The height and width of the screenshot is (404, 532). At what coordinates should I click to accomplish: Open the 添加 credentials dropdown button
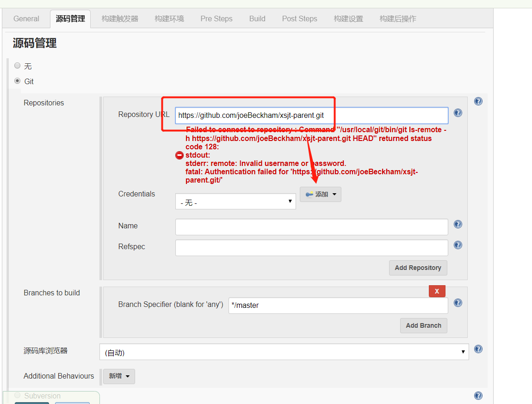coord(320,195)
